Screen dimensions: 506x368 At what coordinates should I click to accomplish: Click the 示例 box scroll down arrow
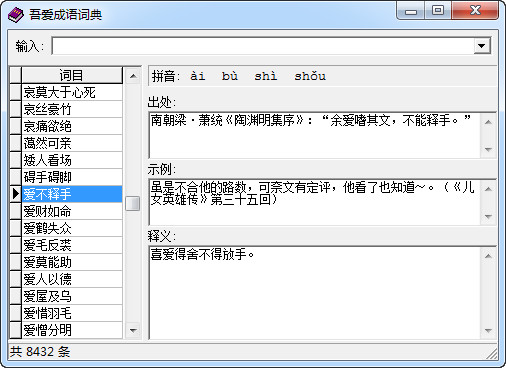[488, 216]
